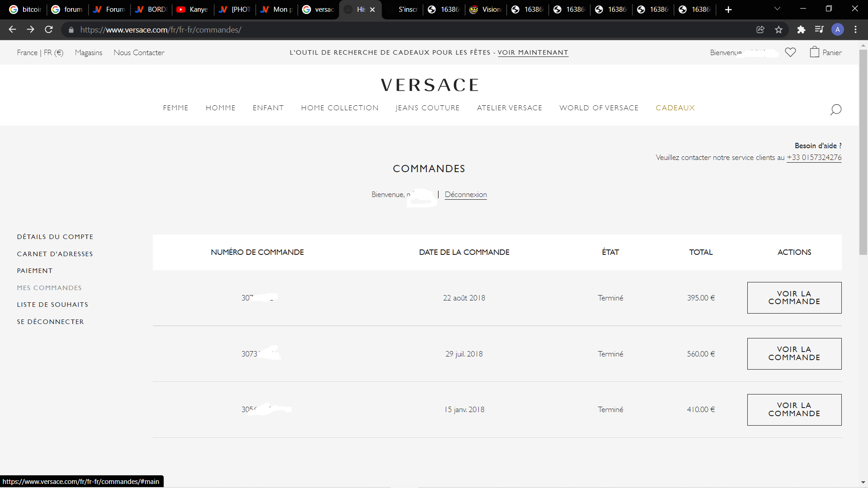This screenshot has height=488, width=868.
Task: Click the browser forward arrow
Action: pyautogui.click(x=30, y=29)
